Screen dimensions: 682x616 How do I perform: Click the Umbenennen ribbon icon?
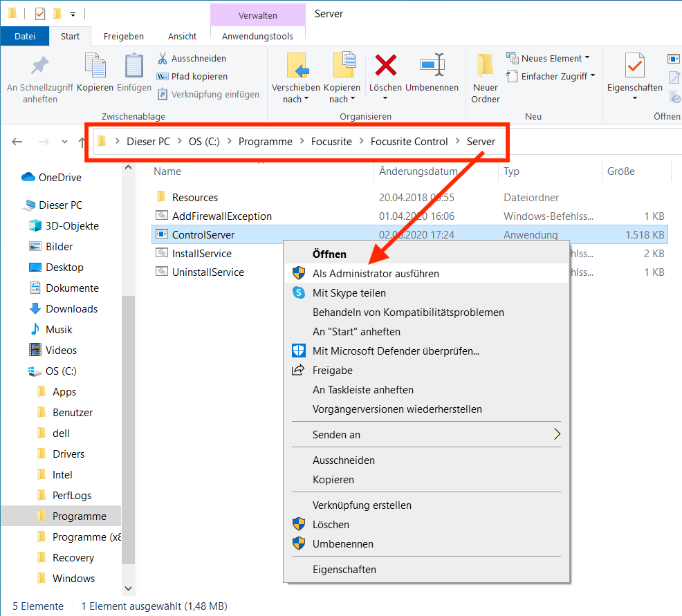(x=432, y=67)
